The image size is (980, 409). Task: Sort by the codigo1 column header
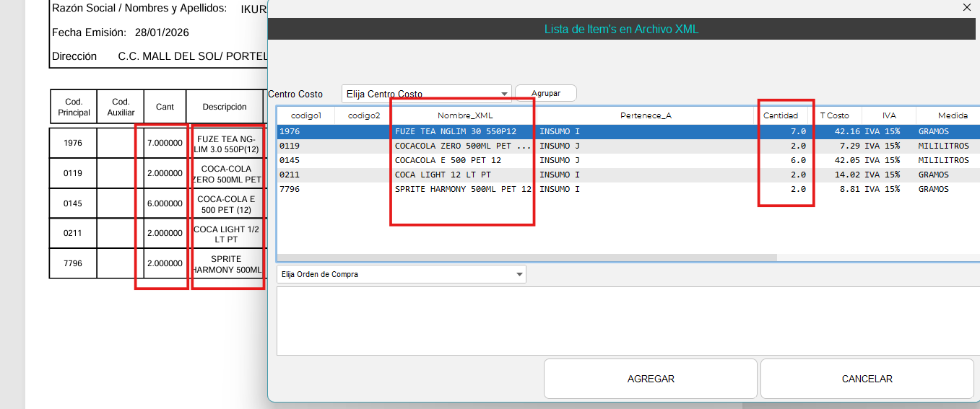(305, 115)
